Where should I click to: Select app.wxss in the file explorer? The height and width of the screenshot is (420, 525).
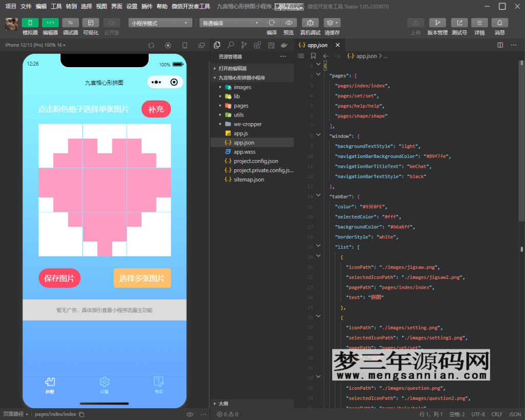coord(245,152)
